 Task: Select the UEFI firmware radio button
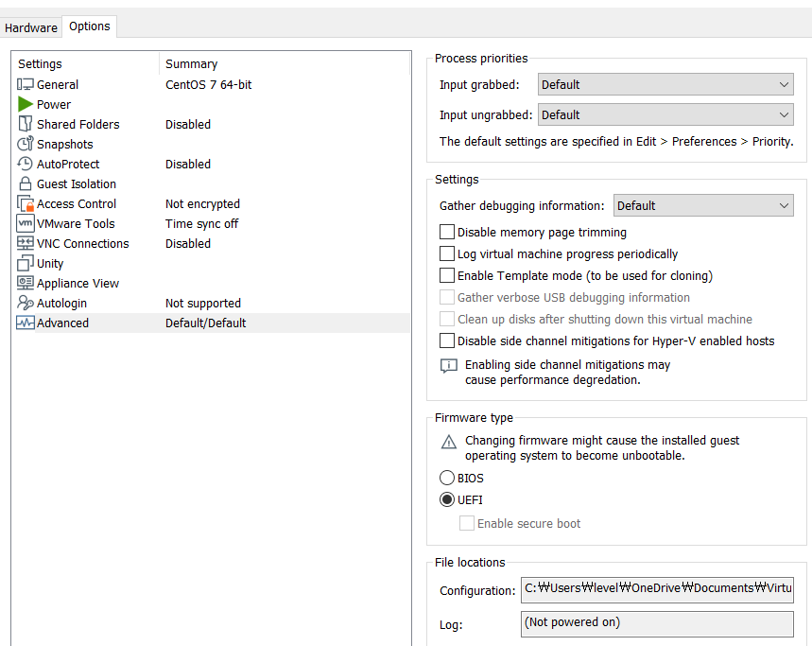click(x=447, y=499)
